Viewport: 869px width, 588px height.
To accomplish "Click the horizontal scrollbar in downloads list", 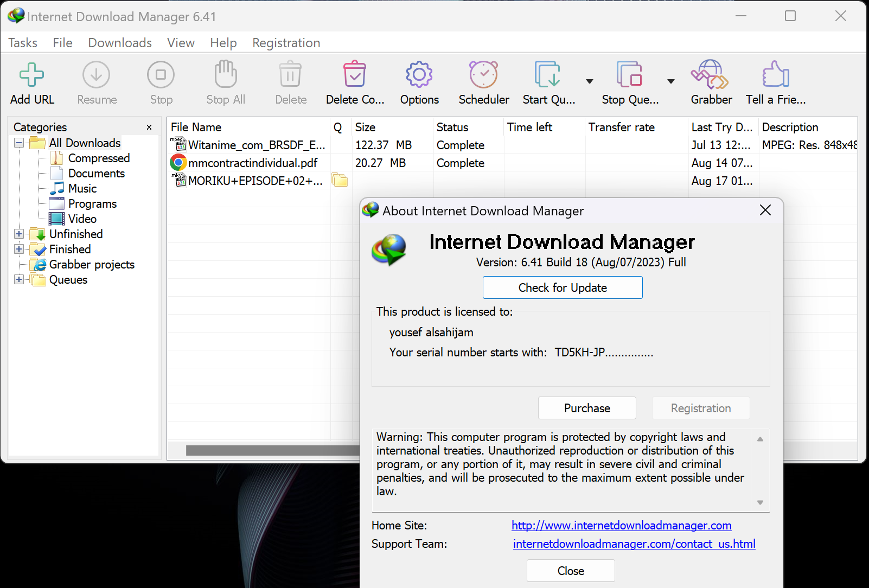I will pyautogui.click(x=273, y=451).
